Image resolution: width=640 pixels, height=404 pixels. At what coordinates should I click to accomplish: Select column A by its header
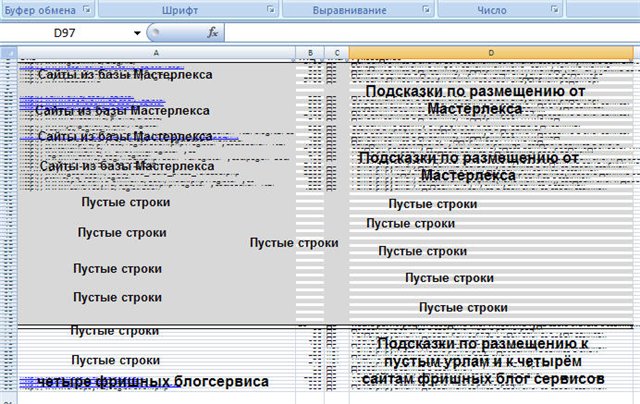(x=156, y=53)
